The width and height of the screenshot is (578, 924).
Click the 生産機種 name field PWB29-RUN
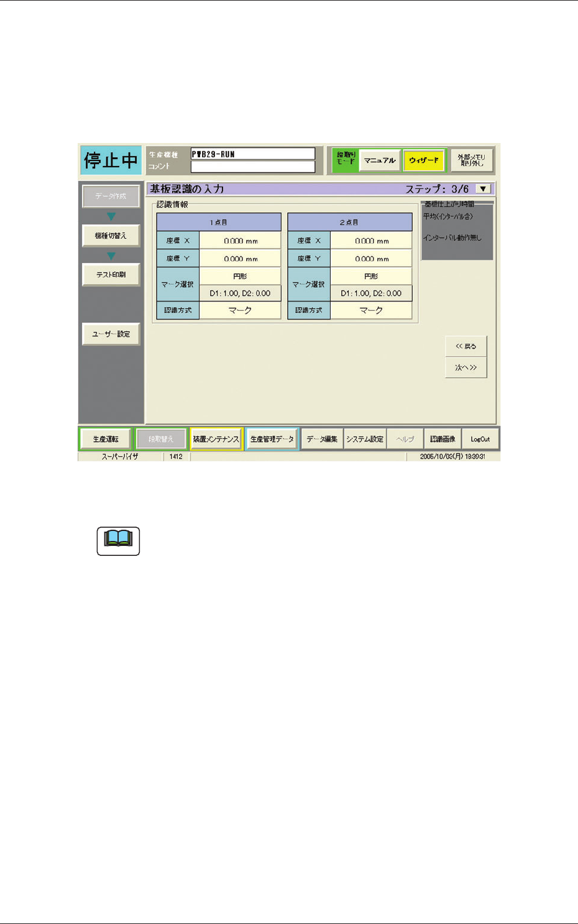click(x=252, y=154)
